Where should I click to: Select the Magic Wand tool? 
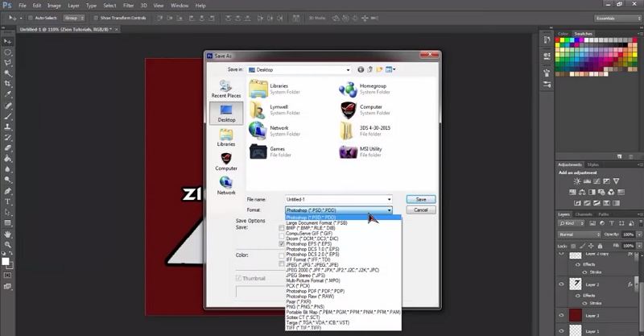click(x=7, y=73)
